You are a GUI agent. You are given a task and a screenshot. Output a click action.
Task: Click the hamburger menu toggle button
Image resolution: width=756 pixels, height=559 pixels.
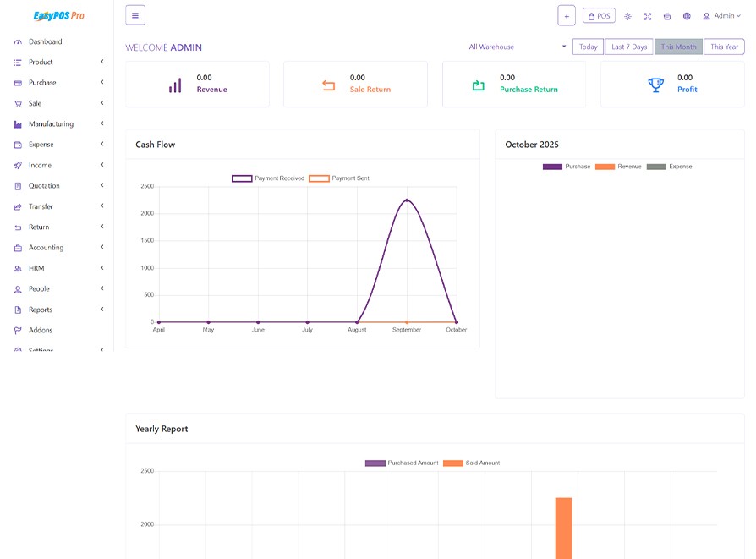tap(135, 15)
